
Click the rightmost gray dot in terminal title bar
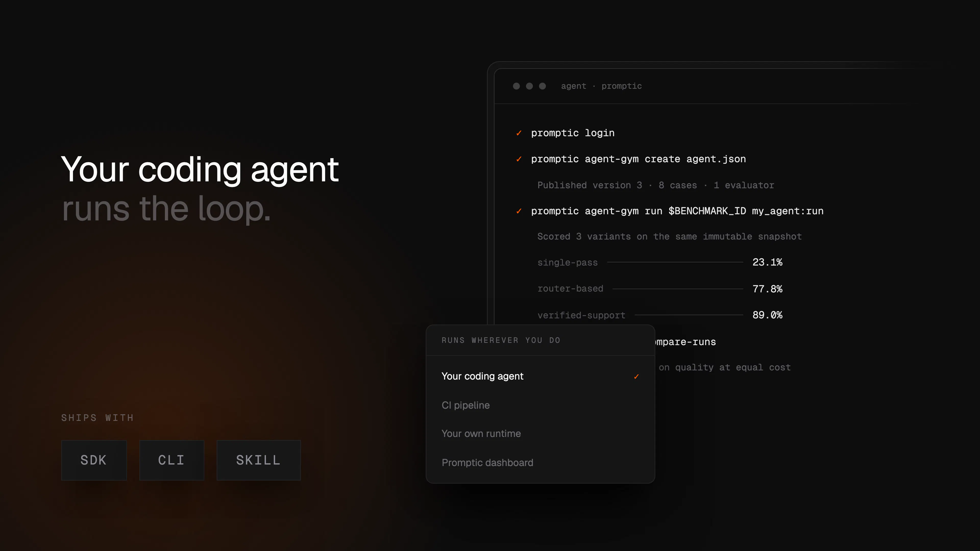(x=543, y=86)
